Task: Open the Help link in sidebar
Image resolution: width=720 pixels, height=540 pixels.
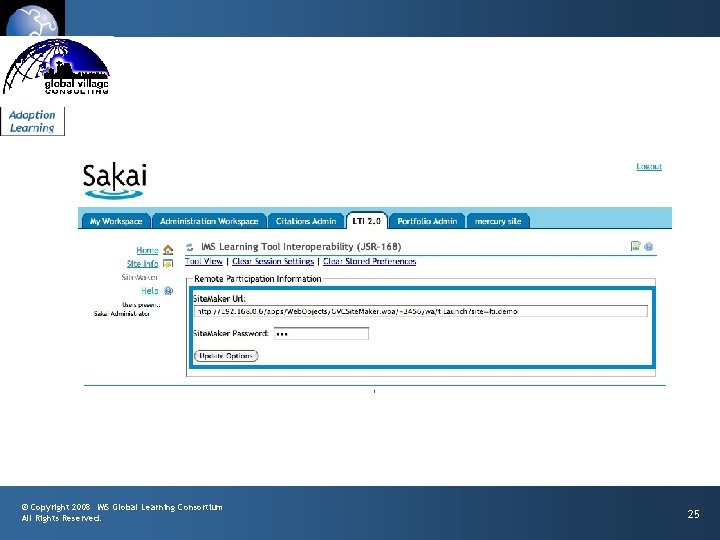Action: pos(150,291)
